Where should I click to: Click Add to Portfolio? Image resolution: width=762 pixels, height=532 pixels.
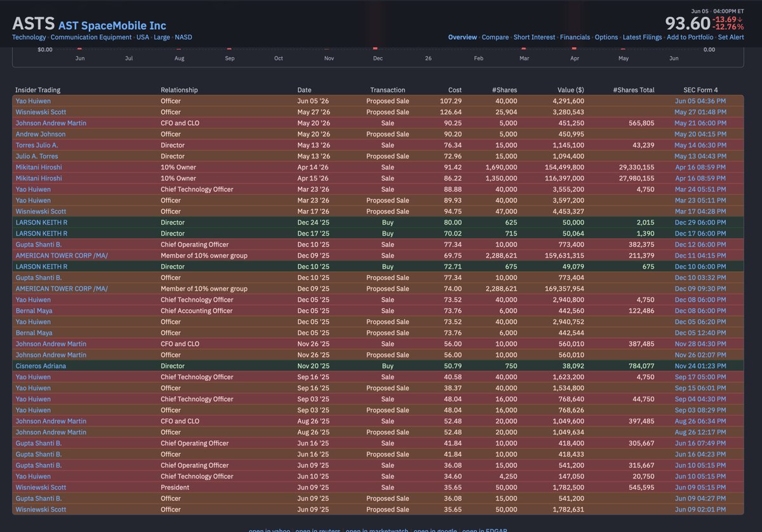click(690, 37)
